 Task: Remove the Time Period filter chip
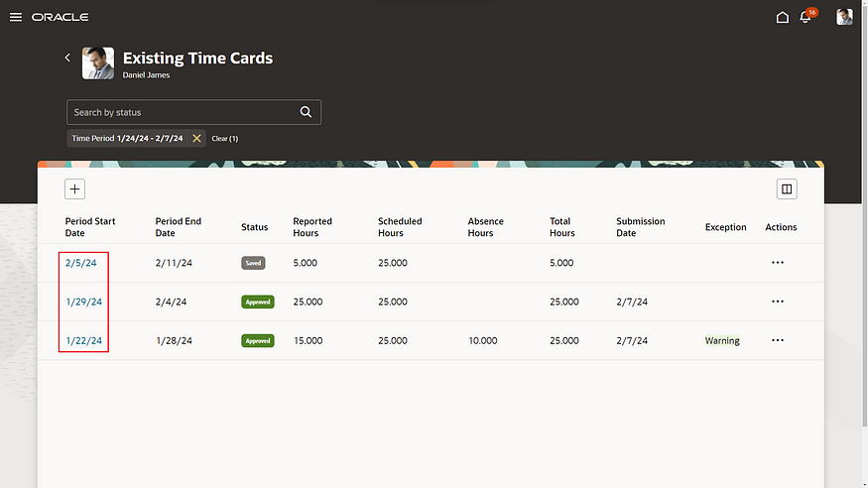coord(196,139)
